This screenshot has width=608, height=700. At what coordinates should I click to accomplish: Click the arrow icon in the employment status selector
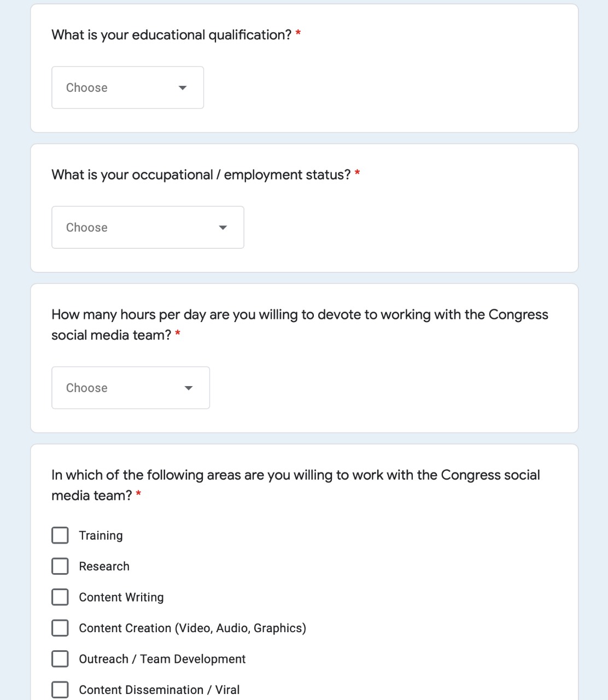(x=223, y=228)
